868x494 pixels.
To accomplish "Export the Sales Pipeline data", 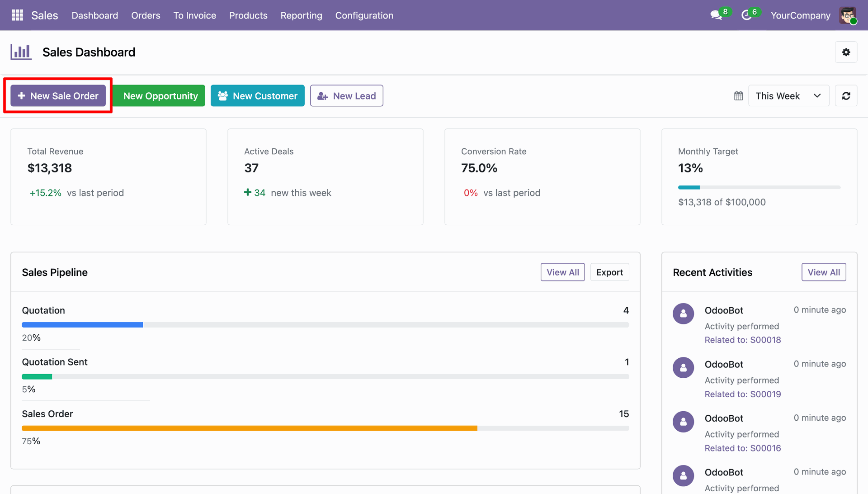I will click(x=609, y=272).
